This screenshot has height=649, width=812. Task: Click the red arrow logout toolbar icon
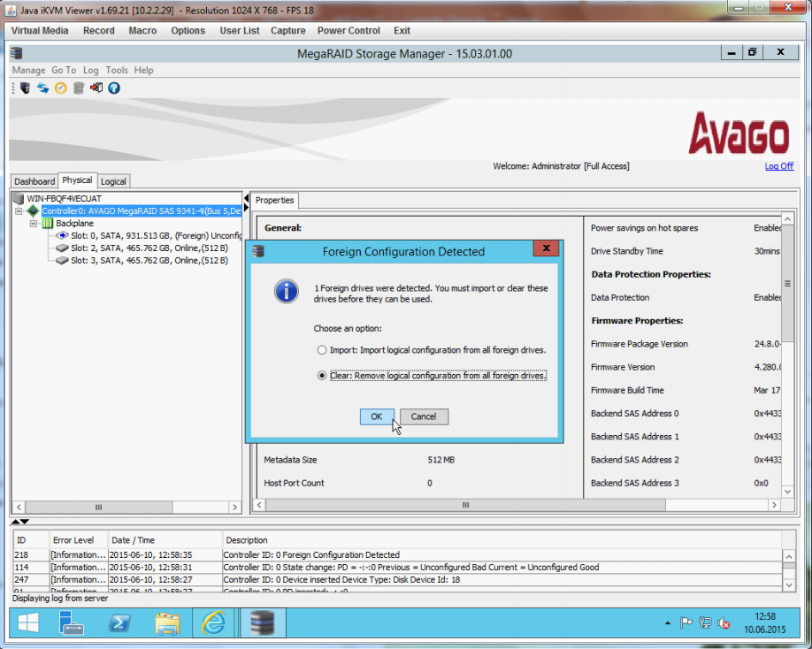[96, 88]
